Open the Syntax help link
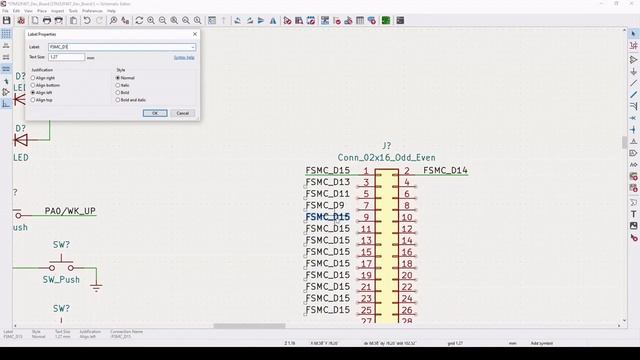 [184, 58]
